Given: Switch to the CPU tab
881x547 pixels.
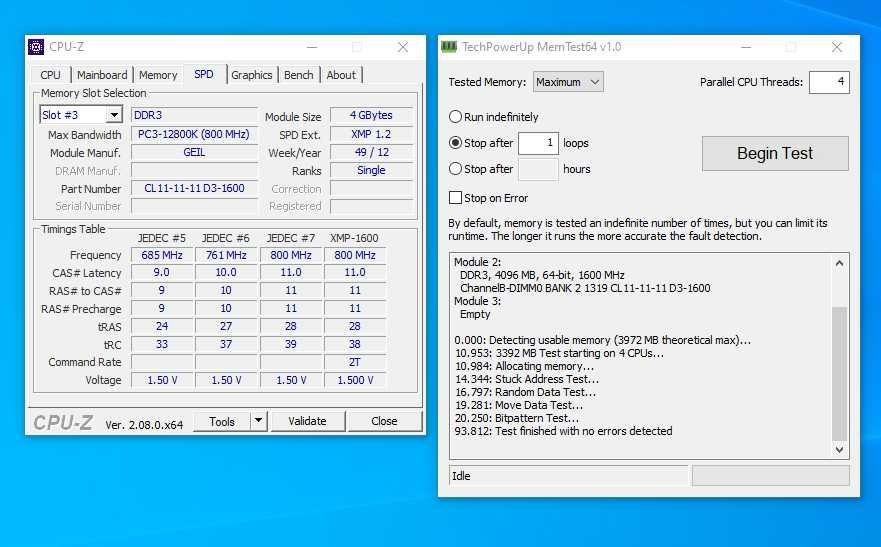Looking at the screenshot, I should [x=50, y=75].
